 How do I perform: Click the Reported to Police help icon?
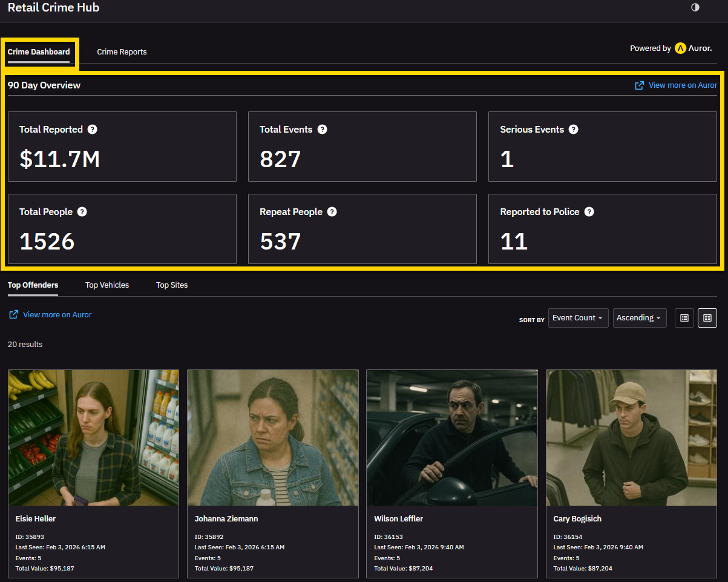(589, 211)
